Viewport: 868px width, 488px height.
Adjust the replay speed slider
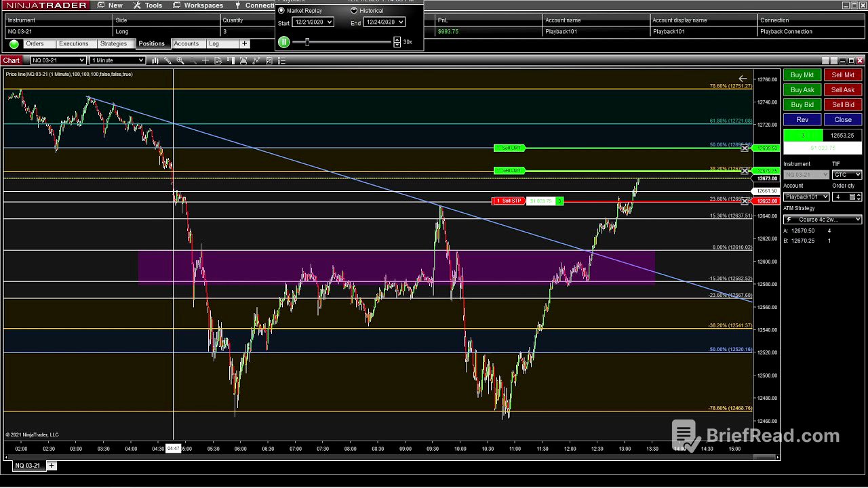click(307, 42)
